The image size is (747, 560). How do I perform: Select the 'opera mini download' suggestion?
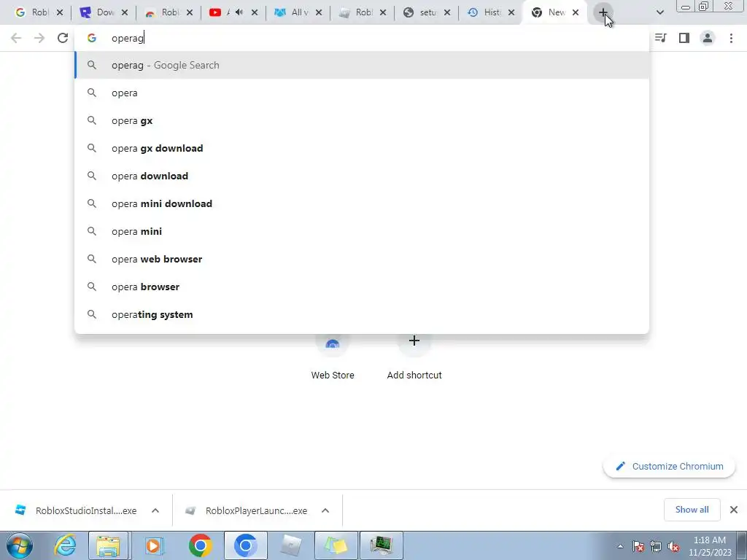click(x=362, y=203)
